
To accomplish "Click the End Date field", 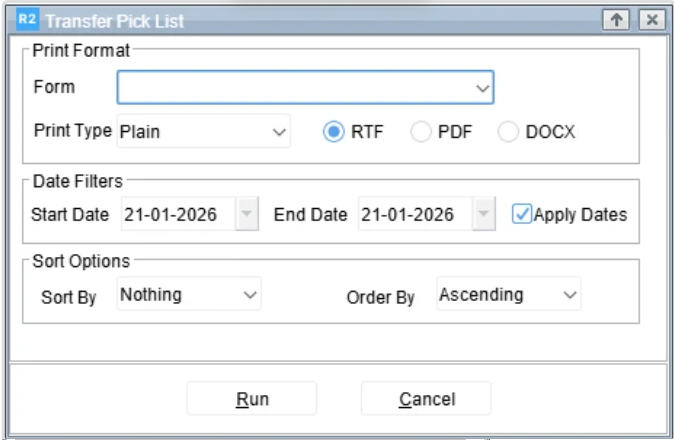I will (x=416, y=214).
